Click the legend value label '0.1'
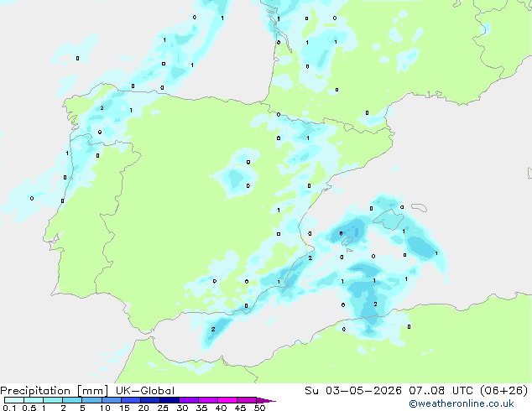 [x=9, y=408]
